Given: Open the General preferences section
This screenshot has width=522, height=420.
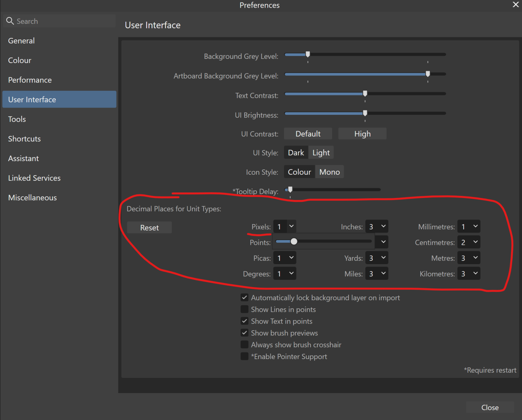Looking at the screenshot, I should tap(21, 40).
